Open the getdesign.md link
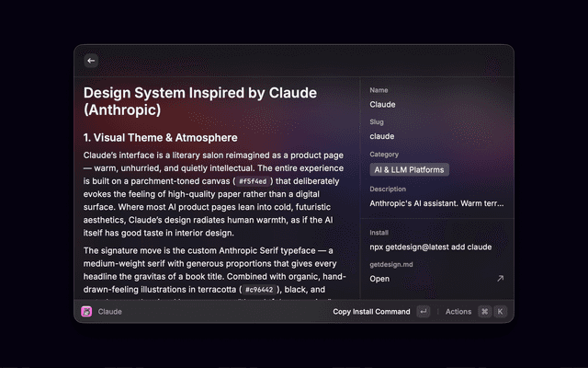The height and width of the screenshot is (368, 588). pos(379,279)
